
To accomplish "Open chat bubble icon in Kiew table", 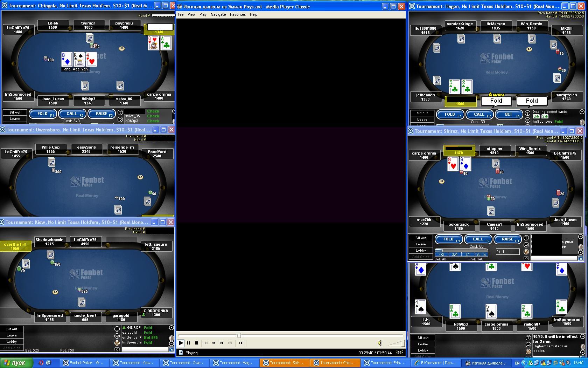I will point(117,336).
